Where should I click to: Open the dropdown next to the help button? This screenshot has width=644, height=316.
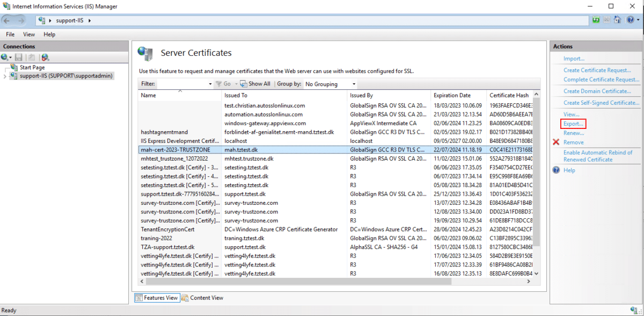[x=638, y=20]
